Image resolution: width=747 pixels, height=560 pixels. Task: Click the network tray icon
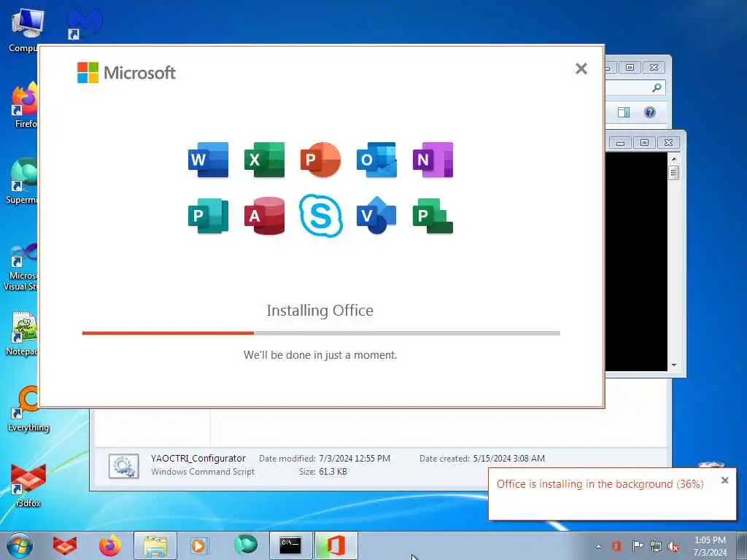(x=656, y=546)
